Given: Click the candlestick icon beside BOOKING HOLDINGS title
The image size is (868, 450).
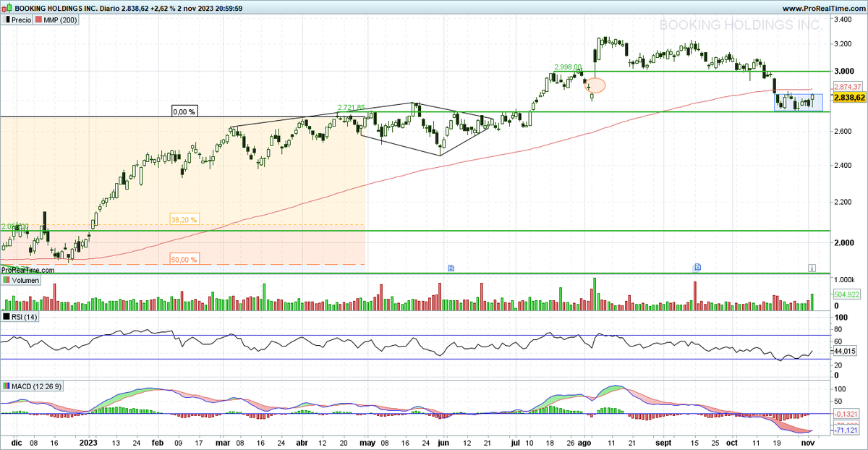Looking at the screenshot, I should [8, 8].
